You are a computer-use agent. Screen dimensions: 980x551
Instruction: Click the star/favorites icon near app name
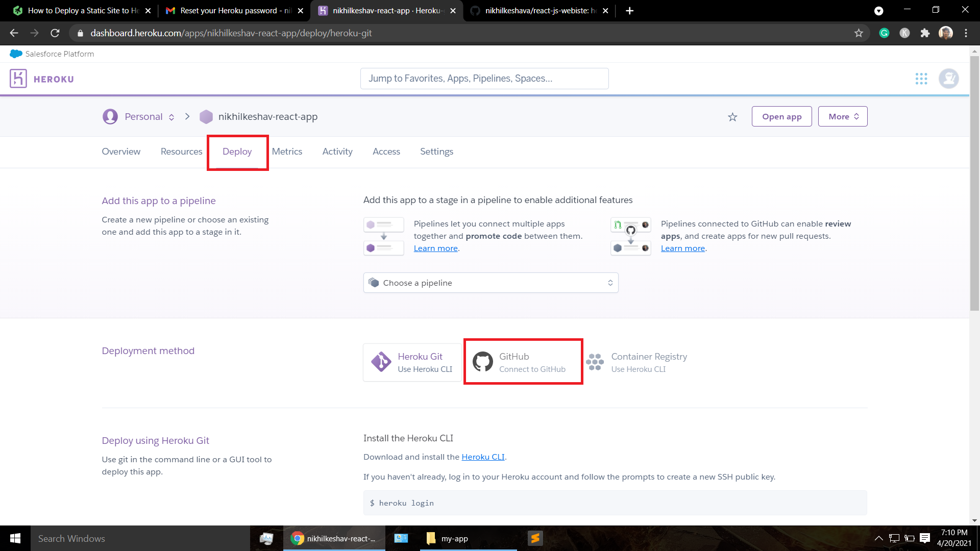pos(732,116)
